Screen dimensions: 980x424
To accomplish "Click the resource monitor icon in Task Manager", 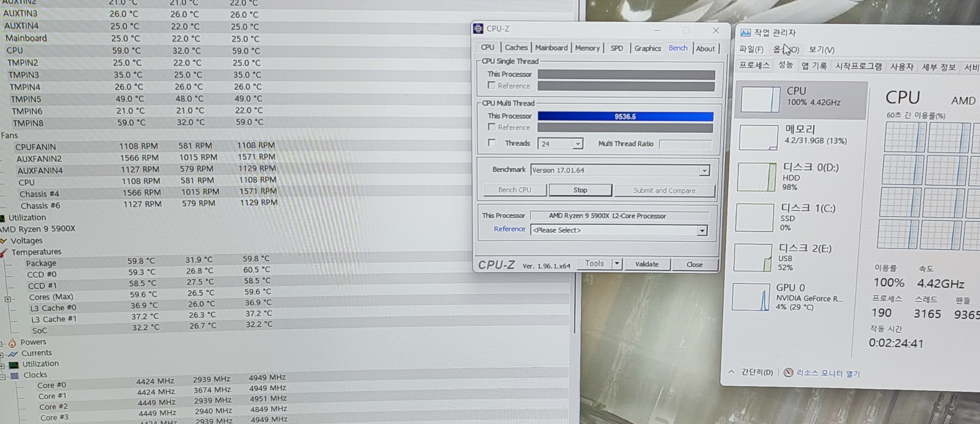I will (x=788, y=373).
